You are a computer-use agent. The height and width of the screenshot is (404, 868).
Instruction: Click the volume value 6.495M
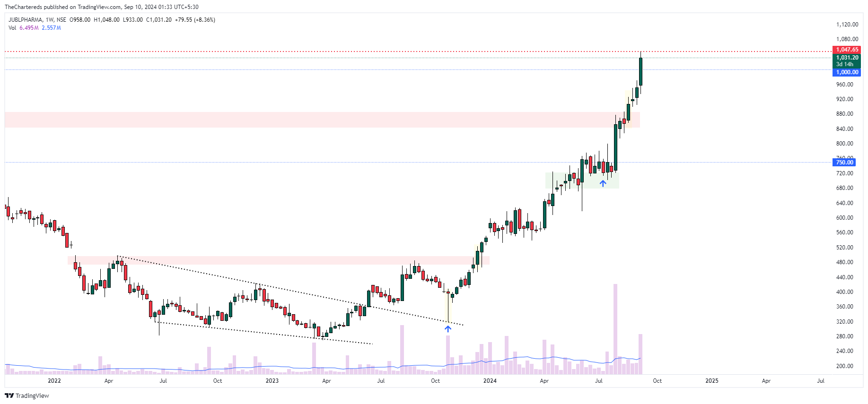click(29, 28)
